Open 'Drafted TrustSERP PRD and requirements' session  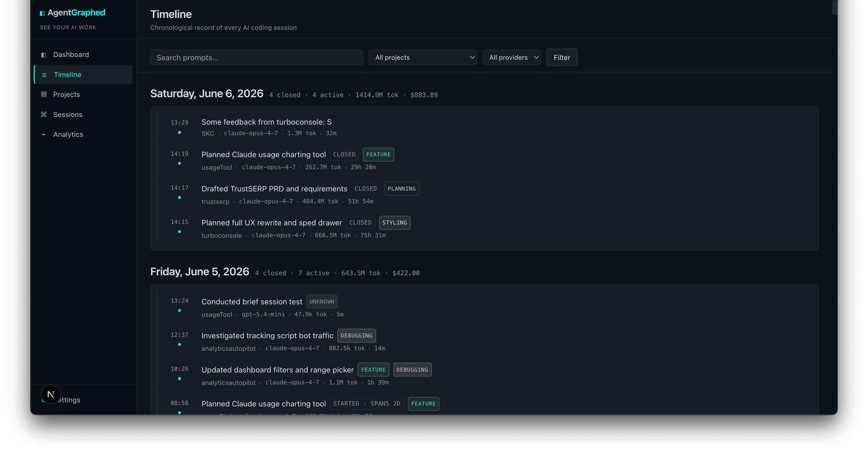274,189
